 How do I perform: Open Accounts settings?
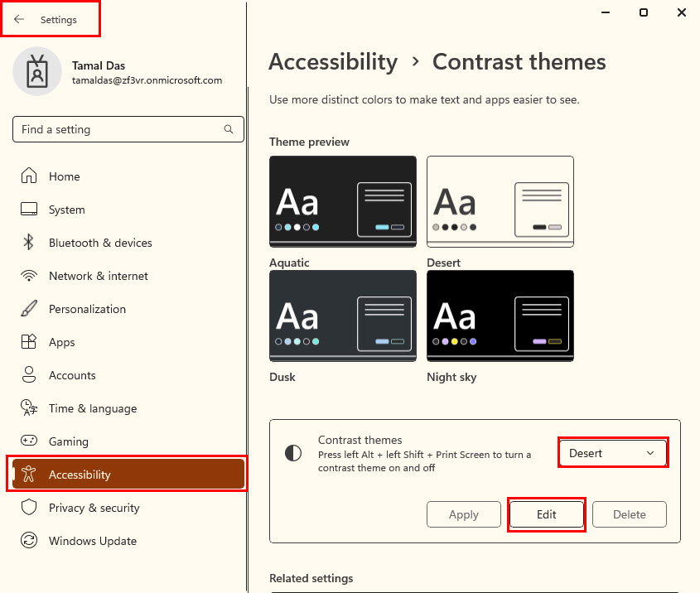pos(128,375)
